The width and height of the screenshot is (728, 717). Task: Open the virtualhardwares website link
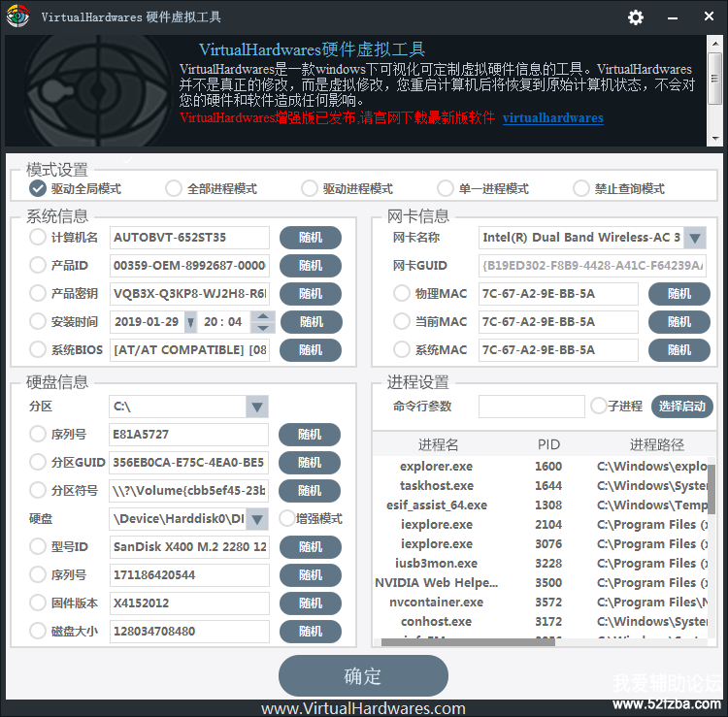click(x=552, y=117)
